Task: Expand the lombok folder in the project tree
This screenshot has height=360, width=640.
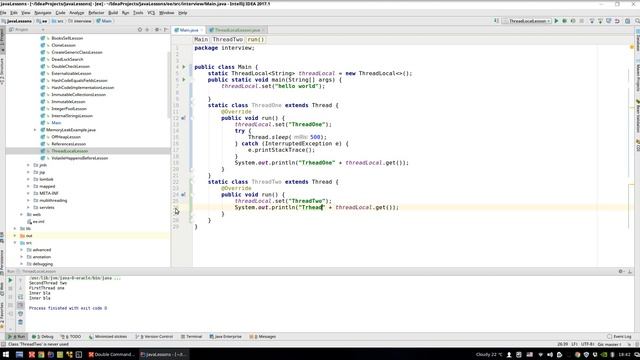Action: point(28,179)
